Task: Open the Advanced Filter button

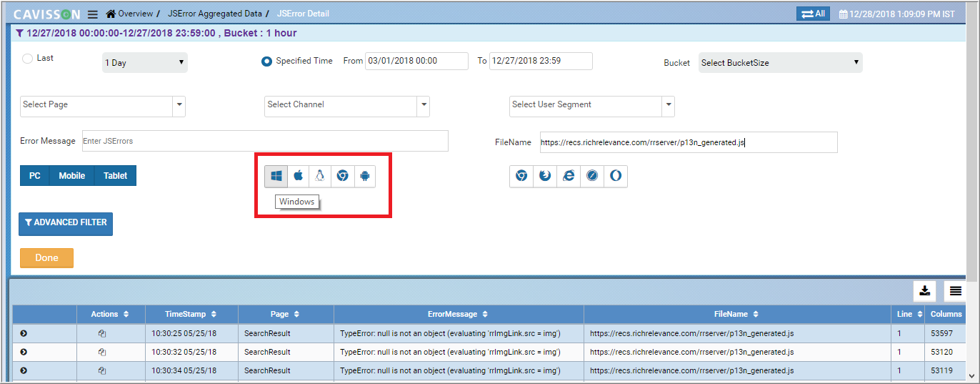Action: pyautogui.click(x=66, y=223)
